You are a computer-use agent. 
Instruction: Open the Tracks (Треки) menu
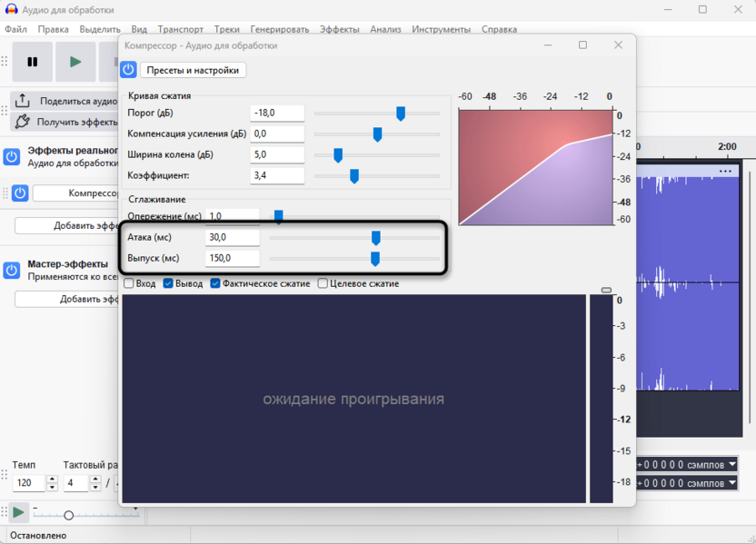click(x=226, y=29)
